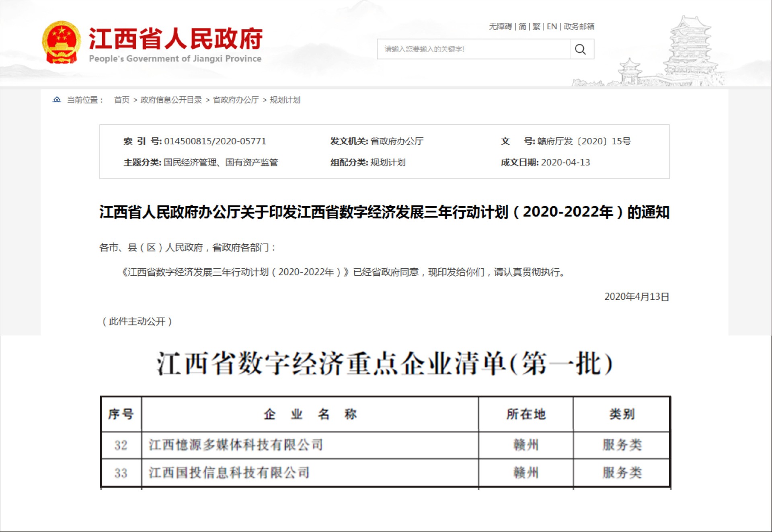Image resolution: width=772 pixels, height=532 pixels.
Task: Click the 江西省人民政府 site title
Action: 175,39
